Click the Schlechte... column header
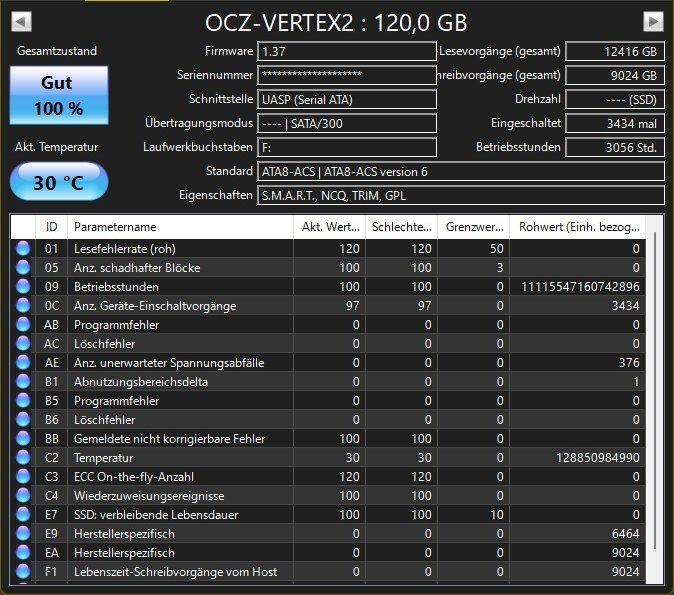674x595 pixels. [401, 227]
